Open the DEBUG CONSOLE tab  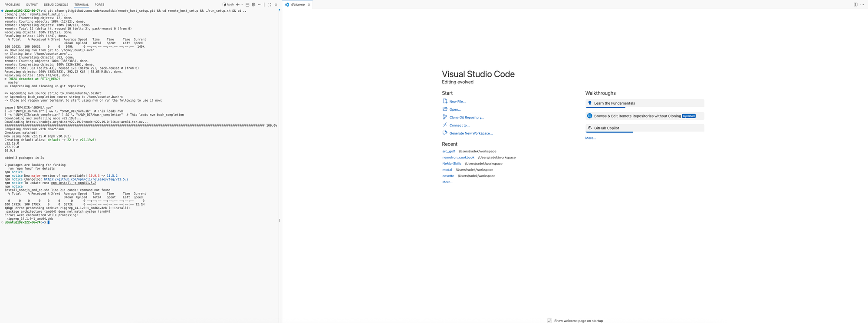point(56,5)
